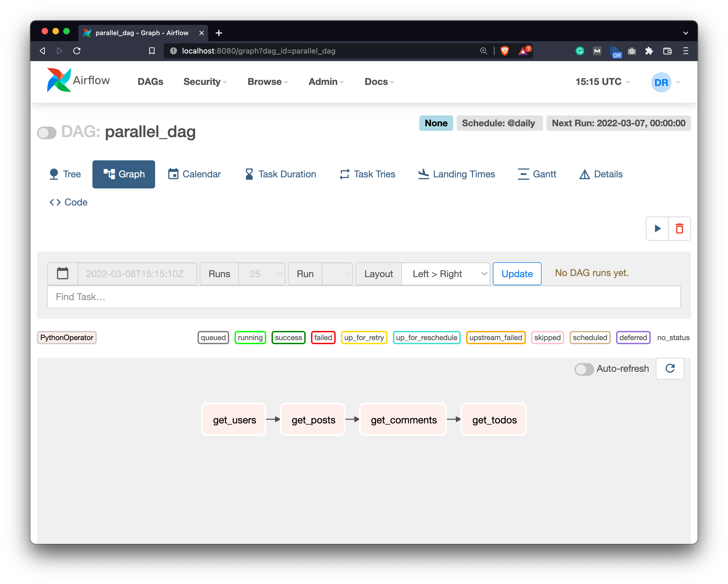Click the Airflow pinwheel logo

tap(59, 80)
